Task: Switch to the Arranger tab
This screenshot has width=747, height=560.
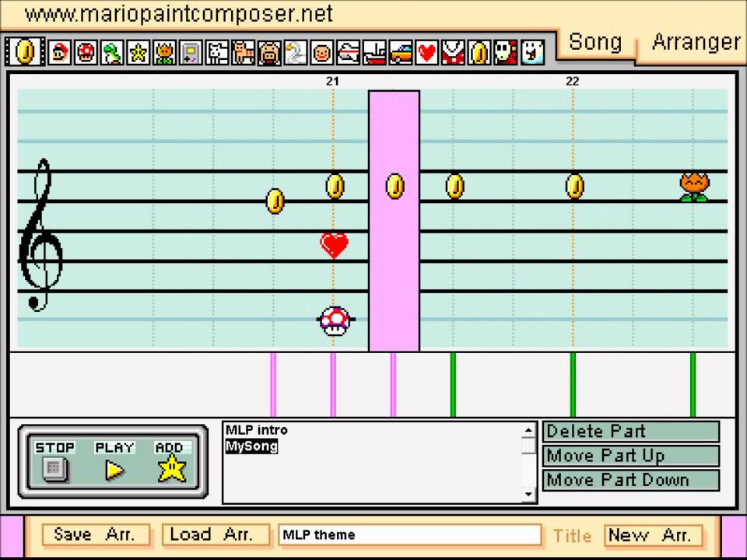Action: click(x=696, y=42)
